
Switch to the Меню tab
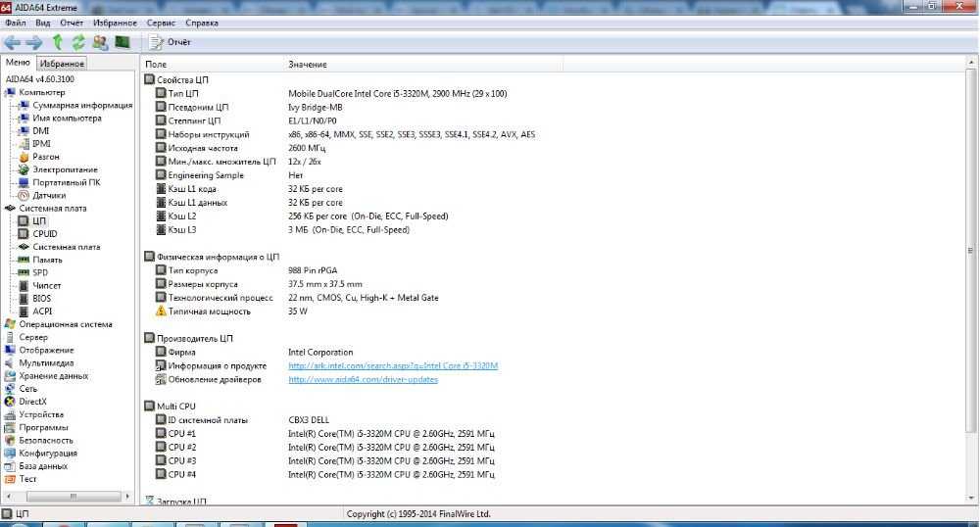[x=18, y=63]
